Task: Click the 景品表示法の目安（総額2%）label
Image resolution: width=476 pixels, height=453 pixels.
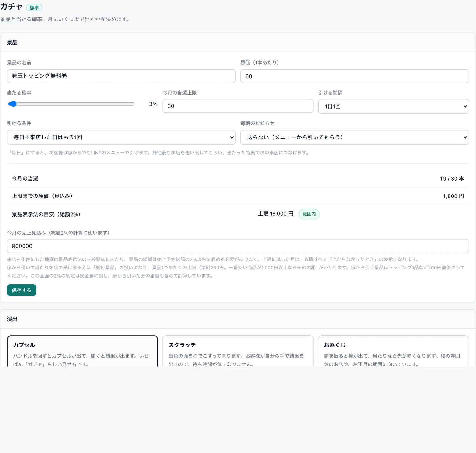Action: pos(46,214)
